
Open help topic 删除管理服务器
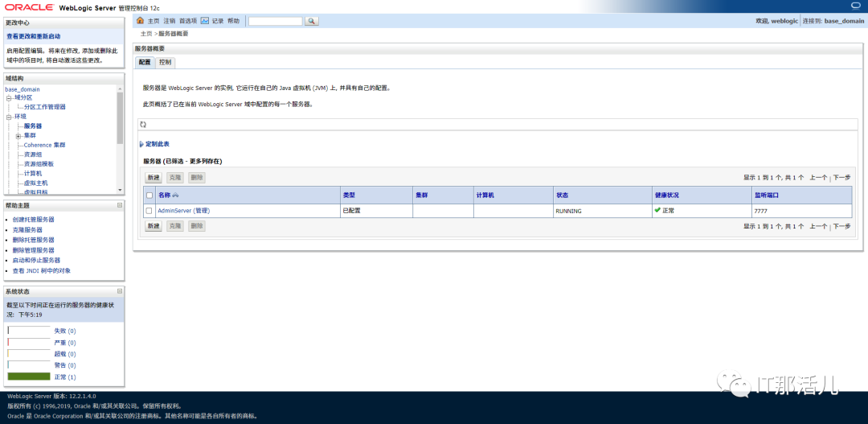33,250
